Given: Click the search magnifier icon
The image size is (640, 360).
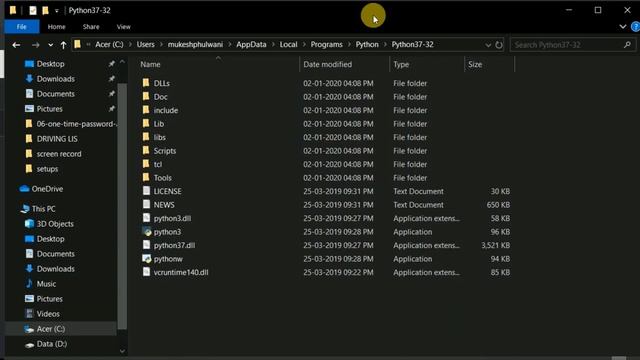Looking at the screenshot, I should tap(627, 45).
